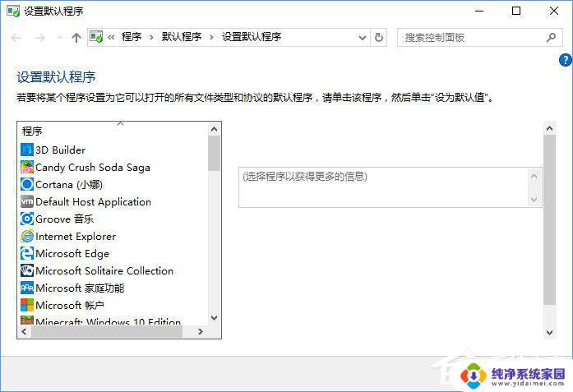Click the Microsoft Solitaire Collection cards icon
This screenshot has height=392, width=573.
(26, 270)
